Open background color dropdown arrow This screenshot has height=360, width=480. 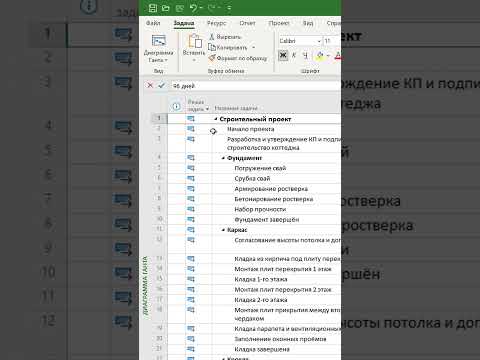[x=328, y=55]
